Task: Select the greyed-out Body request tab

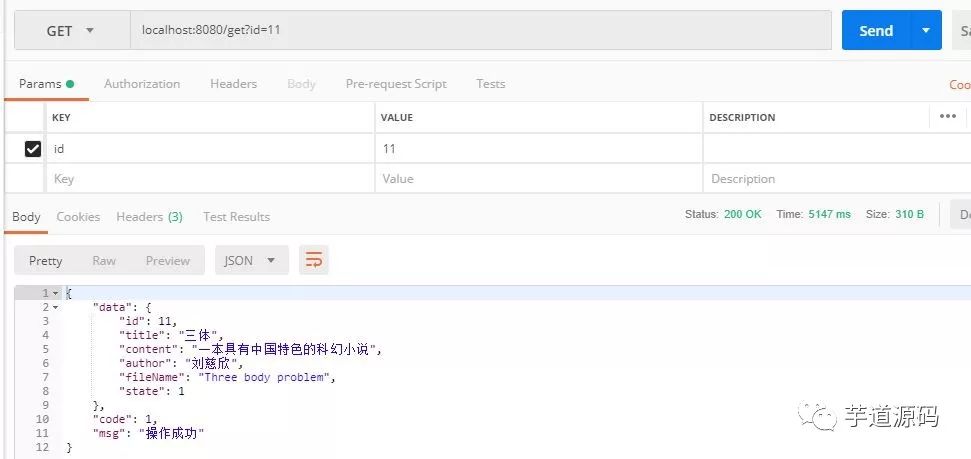Action: click(302, 84)
